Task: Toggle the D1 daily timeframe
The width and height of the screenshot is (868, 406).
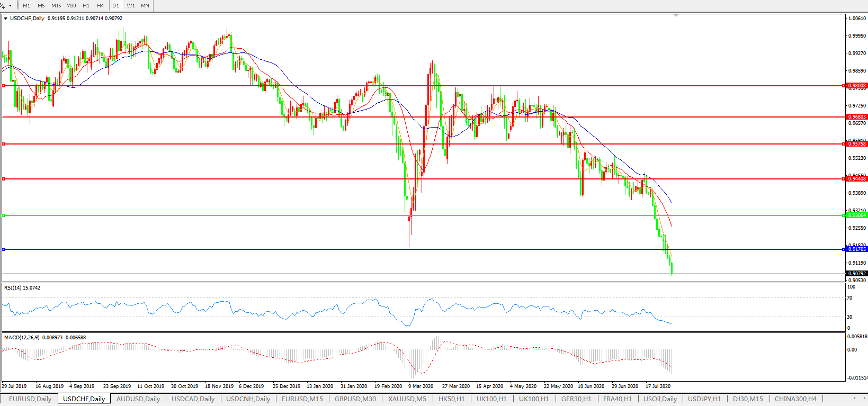Action: (115, 5)
